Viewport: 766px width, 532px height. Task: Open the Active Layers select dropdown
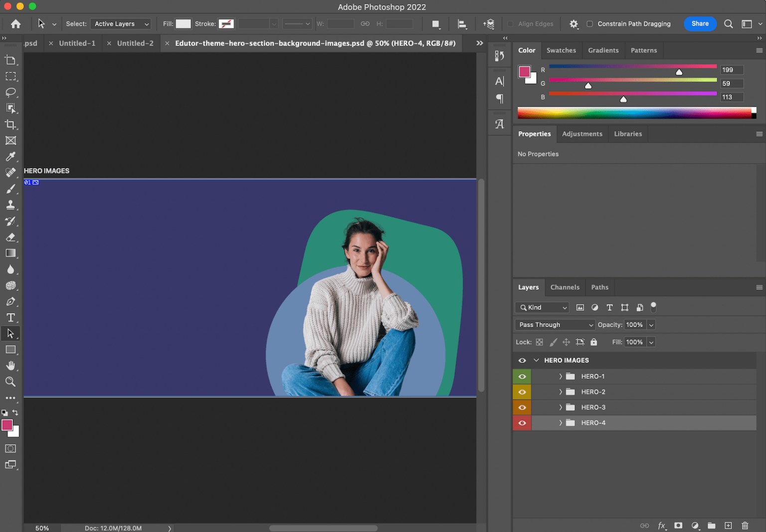pyautogui.click(x=121, y=24)
